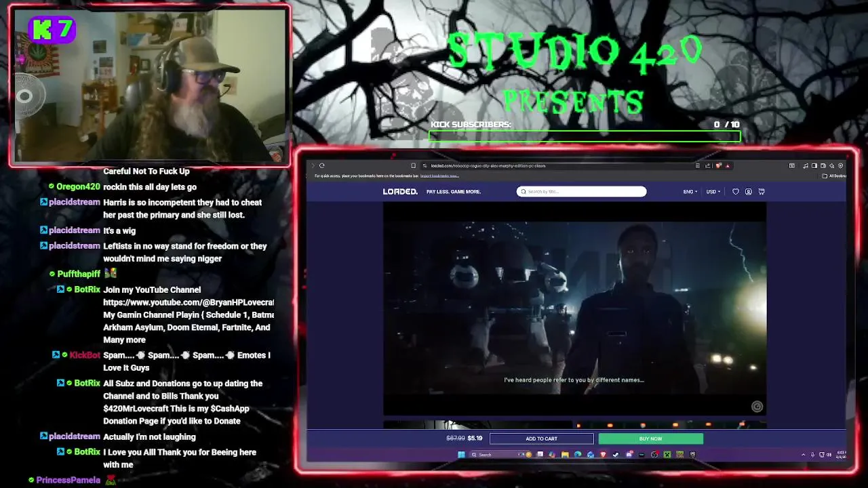Click the music note icon in the browser toolbar
Image resolution: width=868 pixels, height=488 pixels.
coord(806,165)
